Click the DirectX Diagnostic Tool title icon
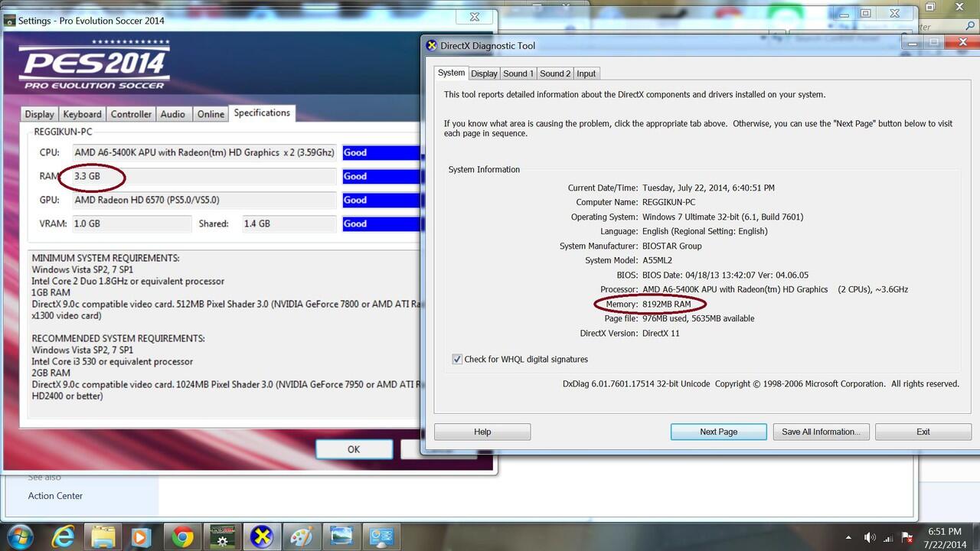The image size is (980, 551). point(431,45)
